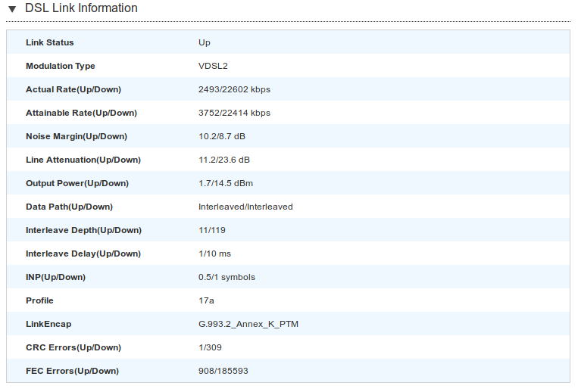Select the Link Status label

pyautogui.click(x=50, y=42)
